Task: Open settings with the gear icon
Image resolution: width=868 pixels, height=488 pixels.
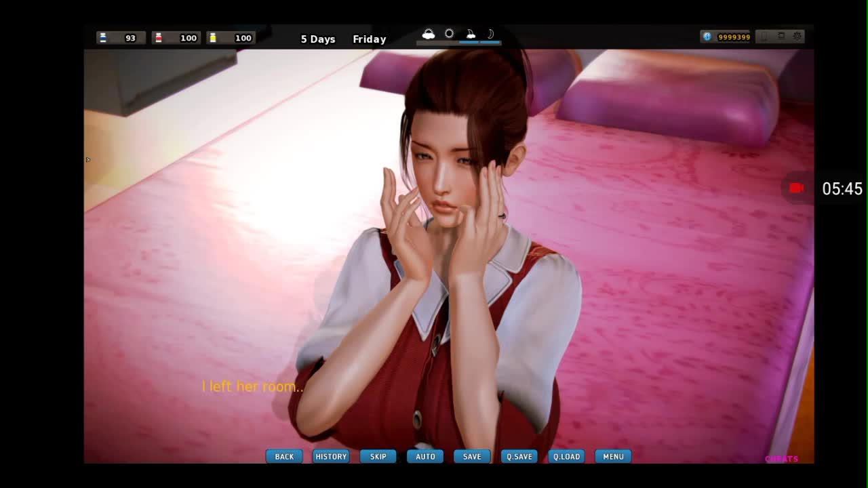Action: click(x=797, y=37)
